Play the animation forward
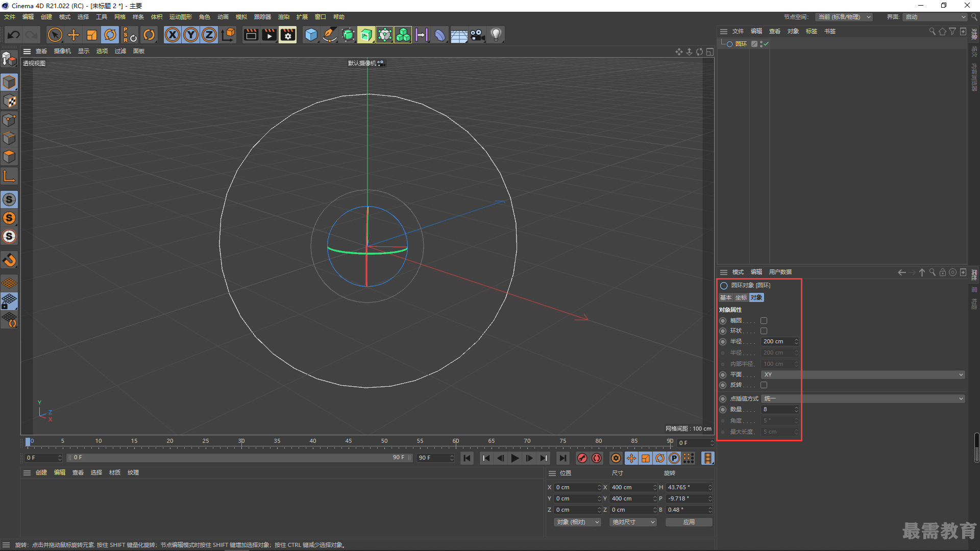This screenshot has width=980, height=551. 515,459
